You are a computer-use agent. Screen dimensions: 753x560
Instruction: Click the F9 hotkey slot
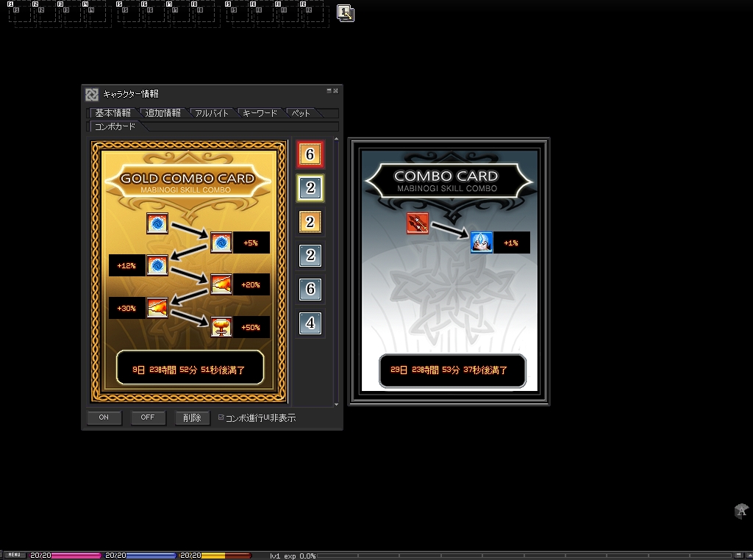tap(238, 12)
